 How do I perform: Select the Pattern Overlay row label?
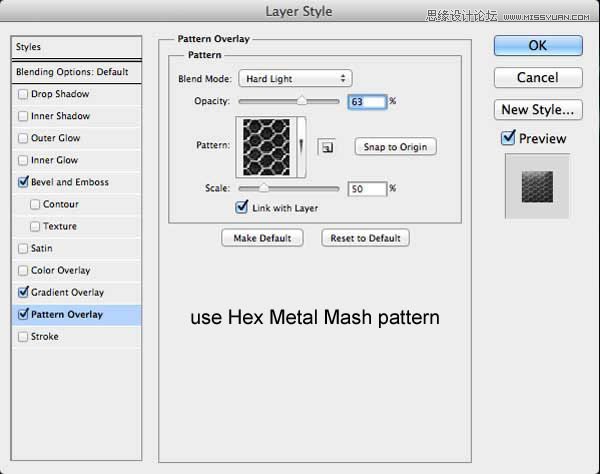point(67,314)
